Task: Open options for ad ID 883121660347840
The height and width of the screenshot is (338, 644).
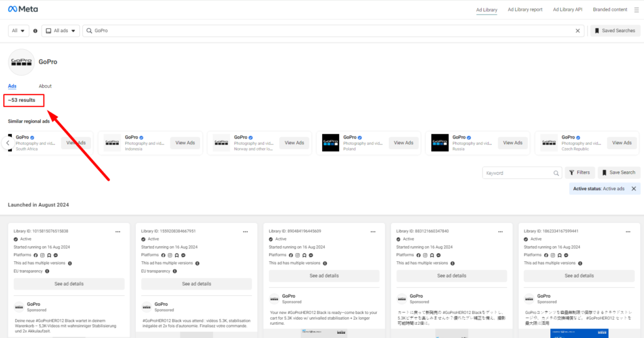Action: [x=500, y=232]
